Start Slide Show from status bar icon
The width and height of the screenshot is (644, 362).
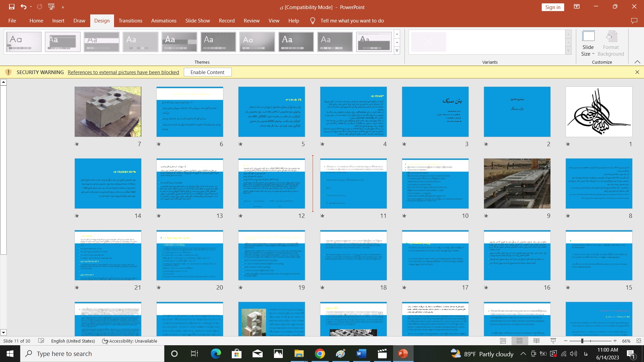tap(553, 341)
